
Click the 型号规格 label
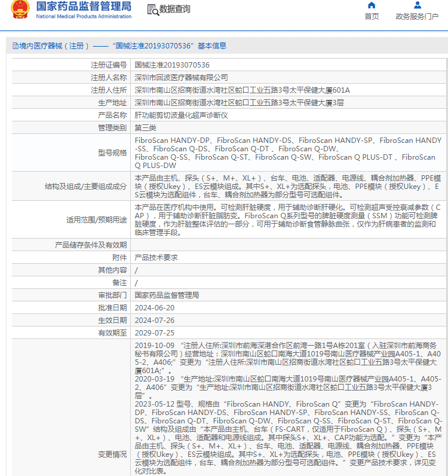112,152
